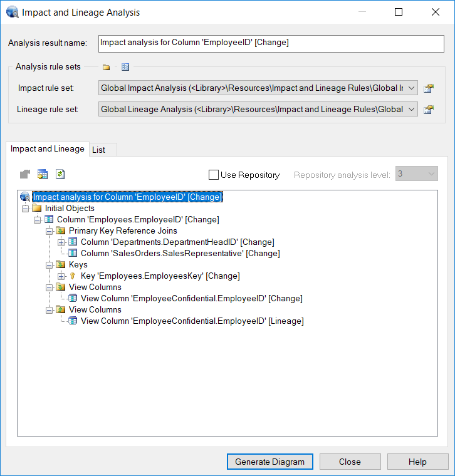Open properties icon for Lineage rule set
Image resolution: width=455 pixels, height=476 pixels.
pyautogui.click(x=429, y=110)
